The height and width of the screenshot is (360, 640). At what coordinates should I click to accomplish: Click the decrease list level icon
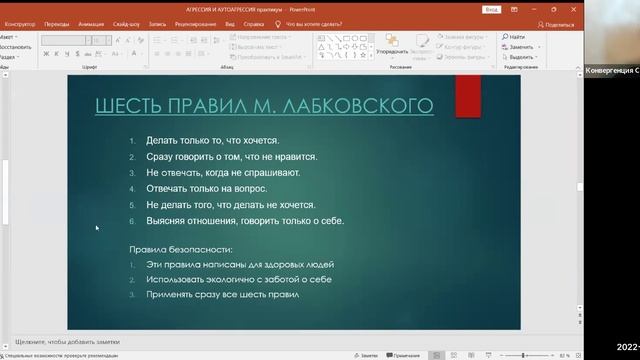[x=193, y=40]
